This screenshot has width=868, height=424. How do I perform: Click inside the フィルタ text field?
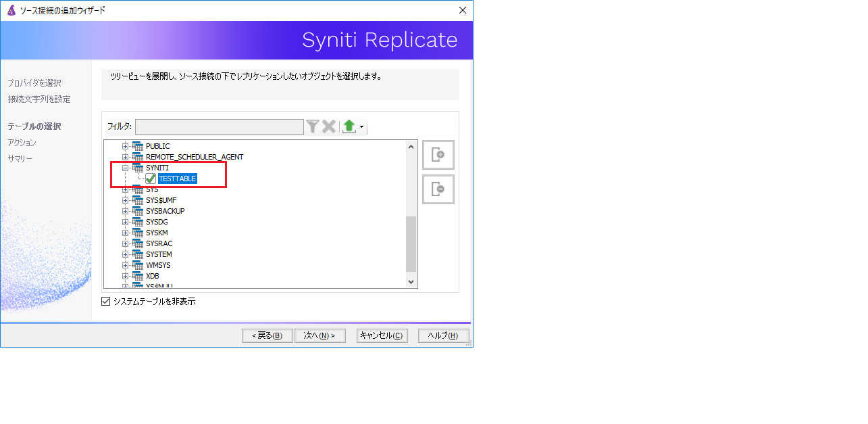220,126
